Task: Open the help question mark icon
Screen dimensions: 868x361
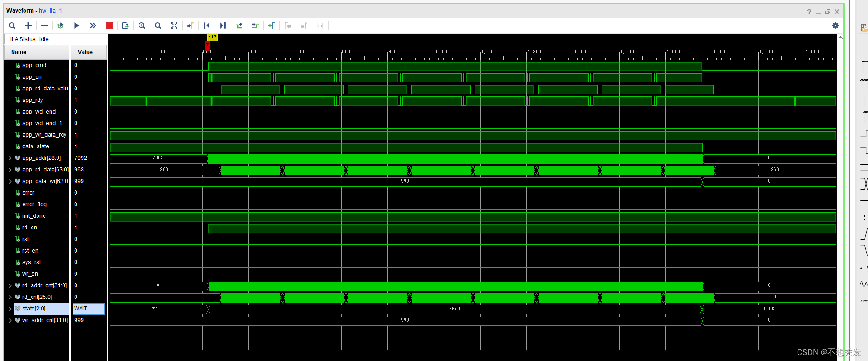Action: 809,12
